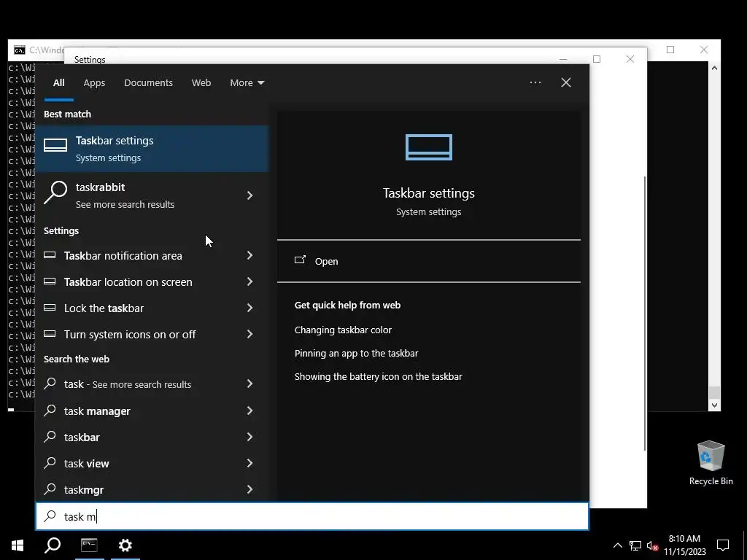Click Command Prompt scrollbar down arrow
The image size is (747, 560).
coord(714,405)
